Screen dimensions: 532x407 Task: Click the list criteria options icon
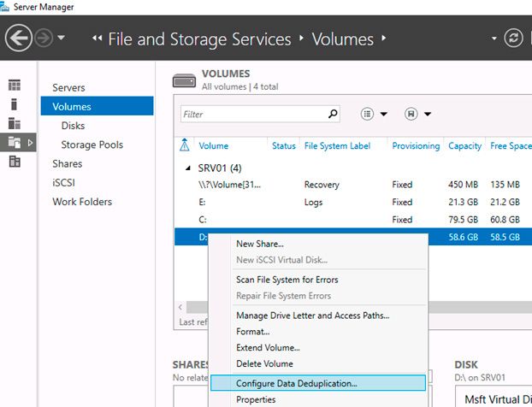[367, 114]
